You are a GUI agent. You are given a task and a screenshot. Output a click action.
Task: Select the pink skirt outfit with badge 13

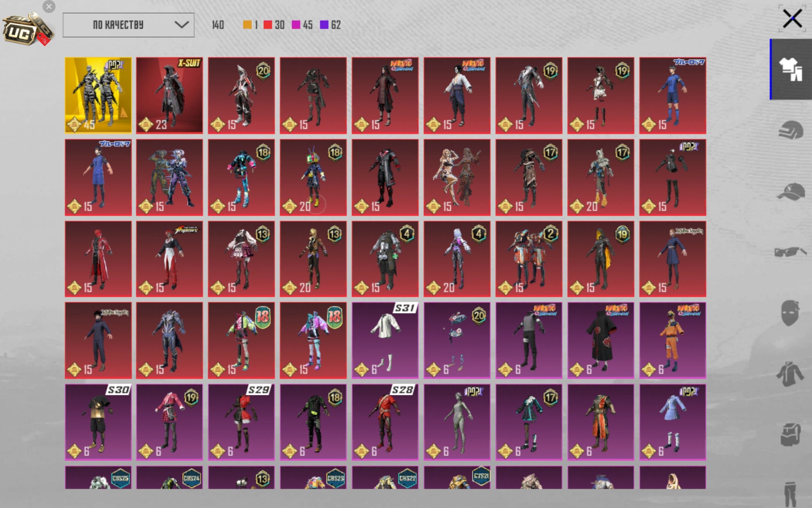click(241, 259)
